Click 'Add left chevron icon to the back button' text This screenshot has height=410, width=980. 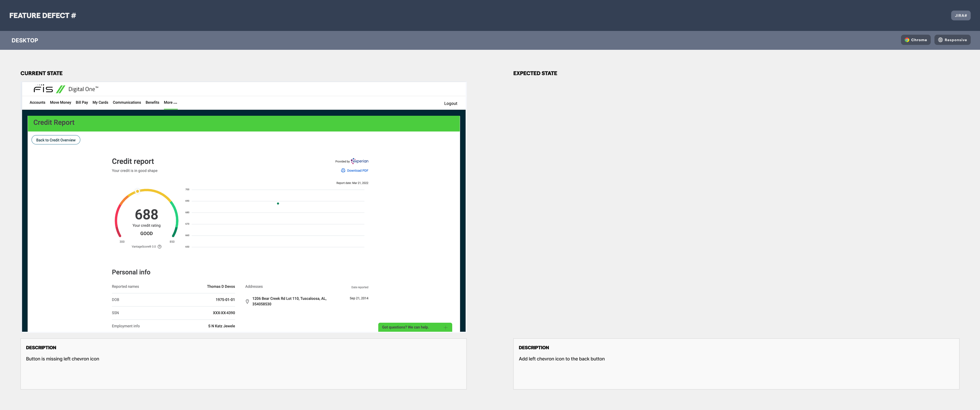pos(562,359)
